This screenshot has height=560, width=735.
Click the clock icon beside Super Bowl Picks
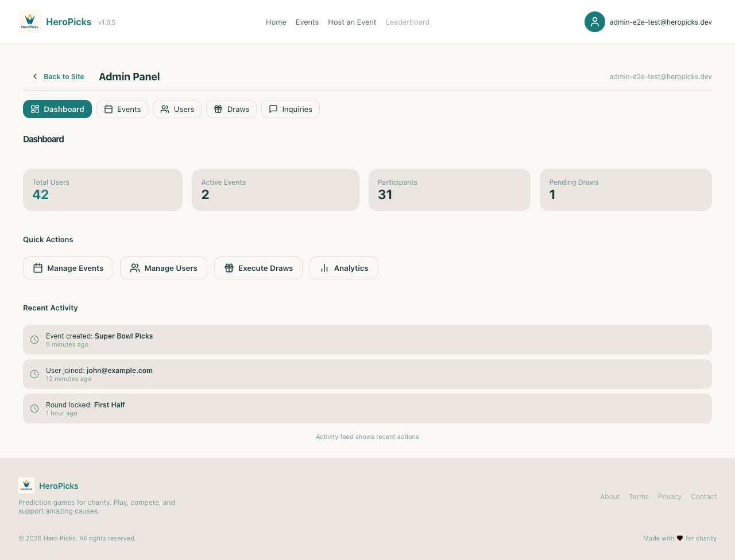[34, 340]
